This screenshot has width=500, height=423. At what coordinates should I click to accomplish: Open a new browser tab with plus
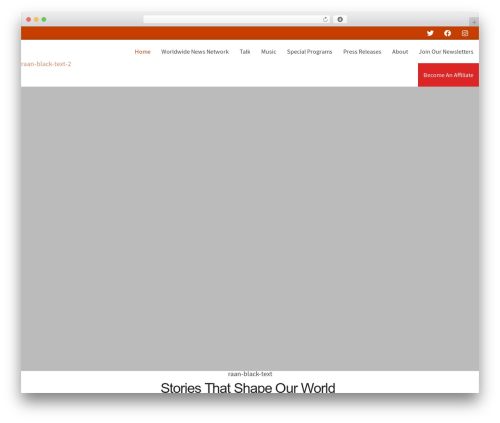(474, 22)
